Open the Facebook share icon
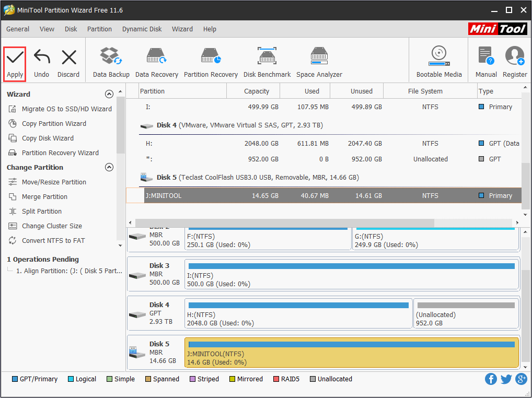Screen dimensions: 532x398 tap(491, 379)
